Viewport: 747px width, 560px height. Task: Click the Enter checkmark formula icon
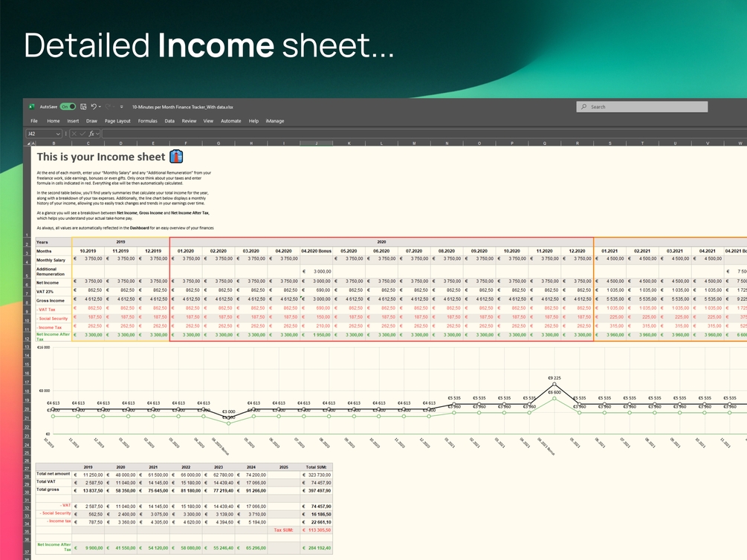point(83,134)
